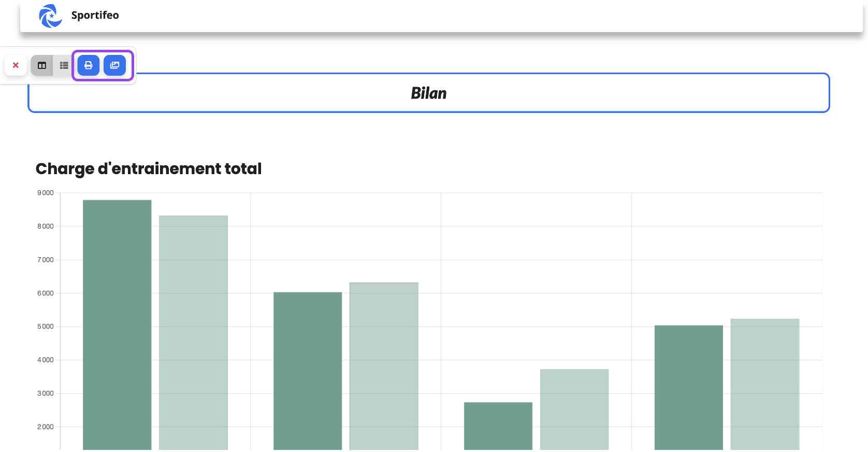The width and height of the screenshot is (868, 452).
Task: Click the blue print button
Action: tap(89, 65)
